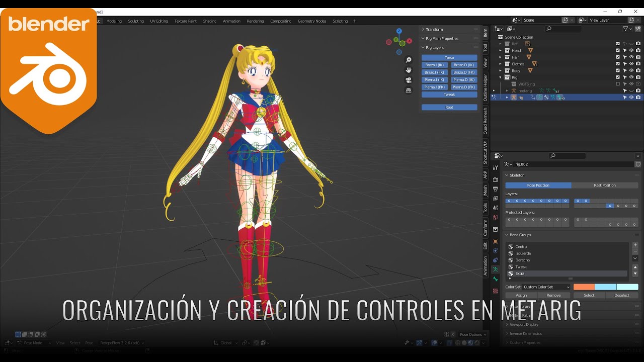This screenshot has height=362, width=644.
Task: Uncheck the Head collection exclude checkbox
Action: point(618,50)
